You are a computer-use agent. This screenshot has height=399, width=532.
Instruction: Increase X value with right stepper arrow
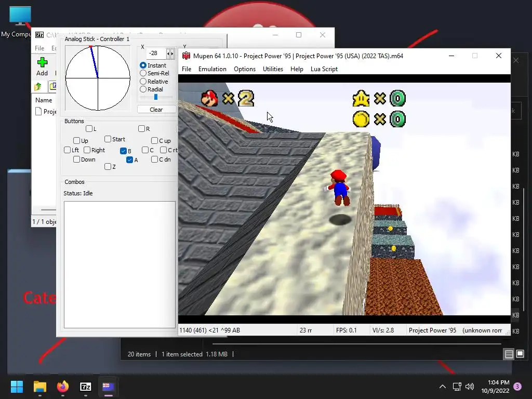172,54
